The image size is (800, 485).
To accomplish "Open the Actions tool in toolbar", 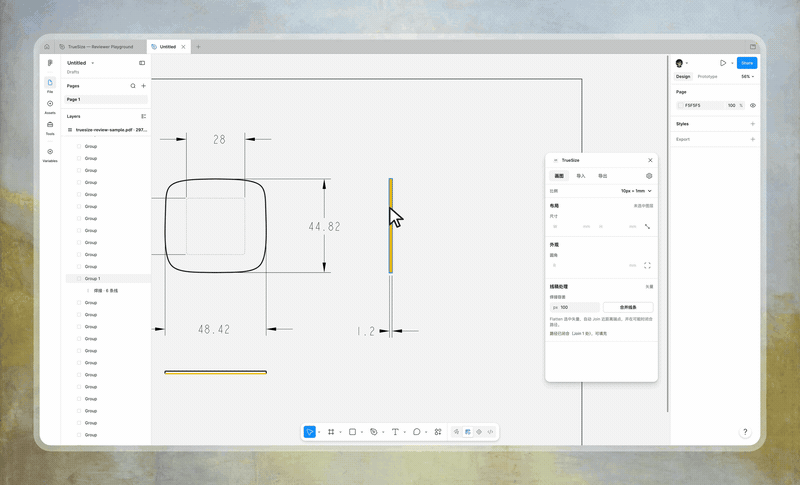I will tap(438, 432).
